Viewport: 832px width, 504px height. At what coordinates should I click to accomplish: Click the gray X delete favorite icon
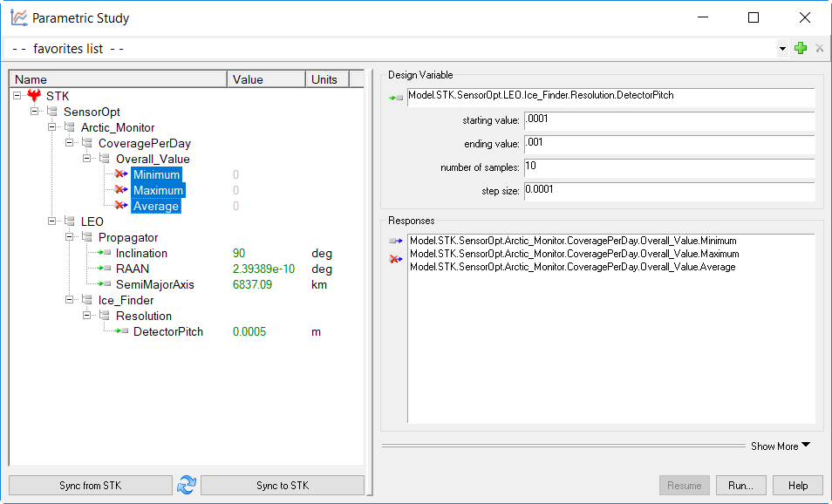click(x=819, y=49)
